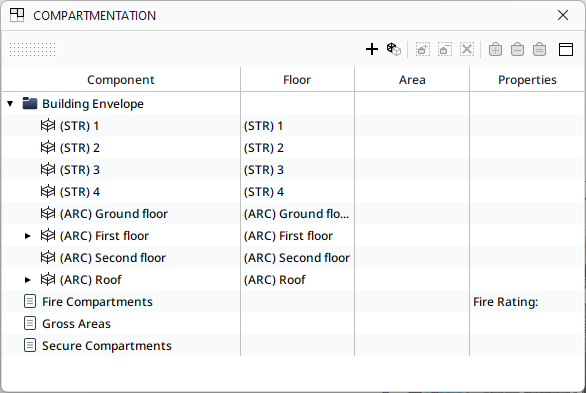Viewport: 586px width, 393px height.
Task: Click the Fire Compartments list icon
Action: pos(30,301)
